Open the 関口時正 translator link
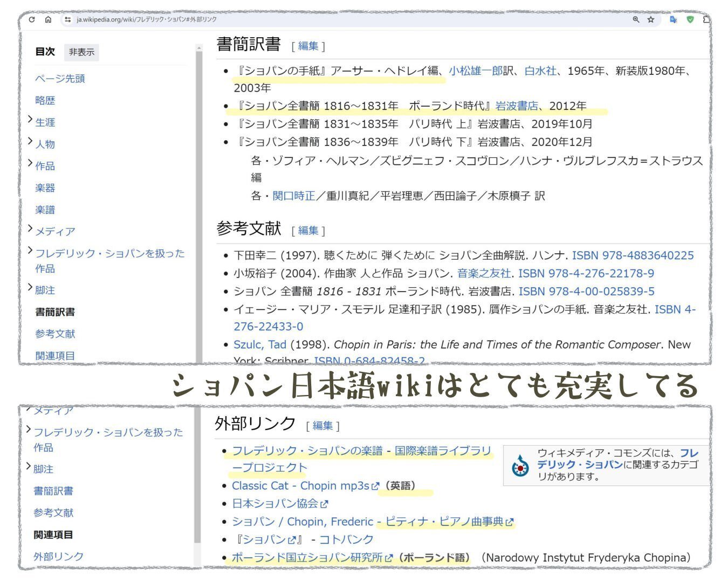 point(294,196)
